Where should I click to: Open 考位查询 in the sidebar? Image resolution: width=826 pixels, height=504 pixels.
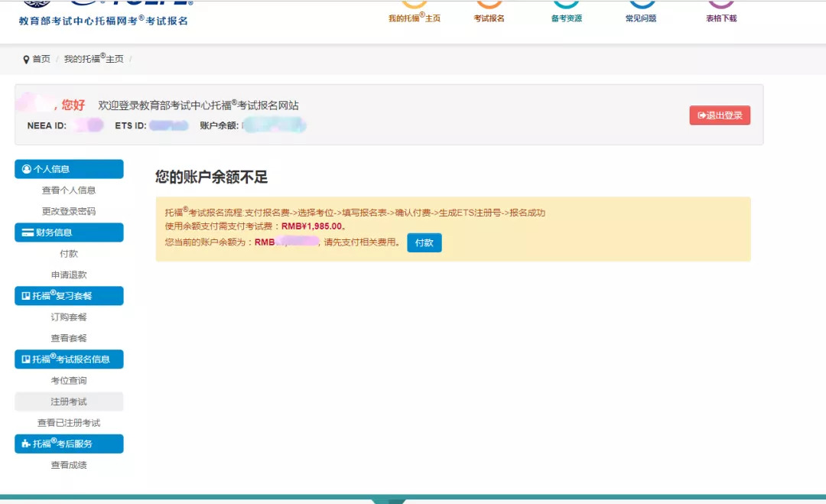pyautogui.click(x=69, y=380)
